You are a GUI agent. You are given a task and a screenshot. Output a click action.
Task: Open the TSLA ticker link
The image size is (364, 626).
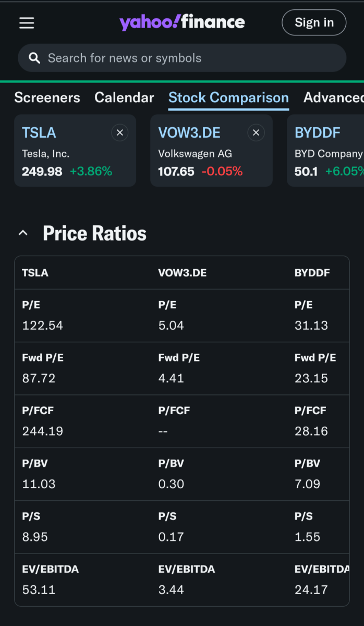point(39,133)
